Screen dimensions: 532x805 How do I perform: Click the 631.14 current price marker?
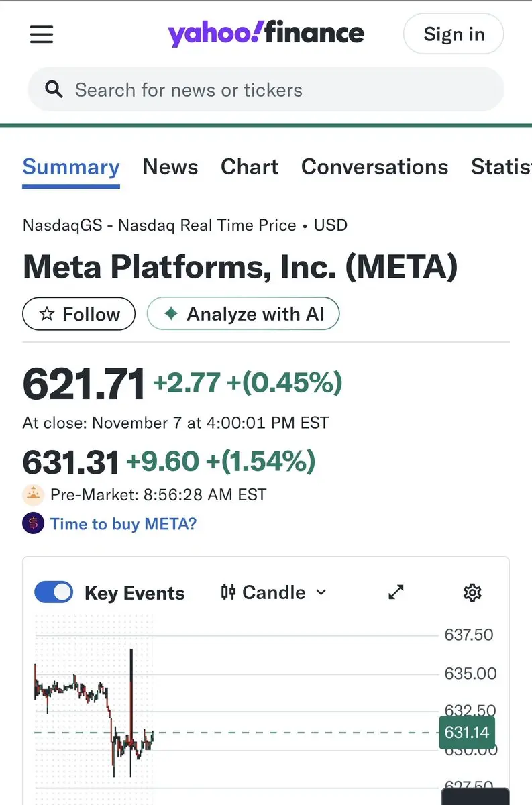point(467,732)
